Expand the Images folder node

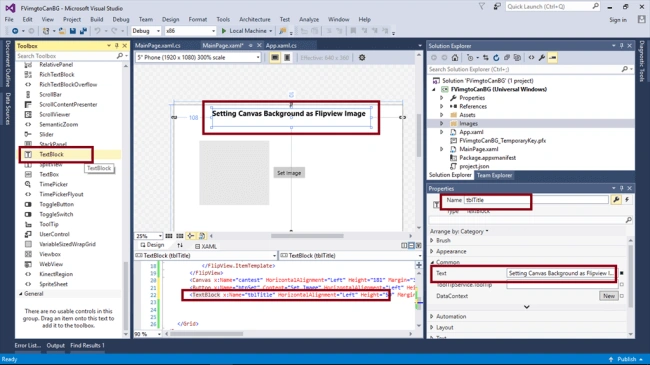(x=441, y=124)
